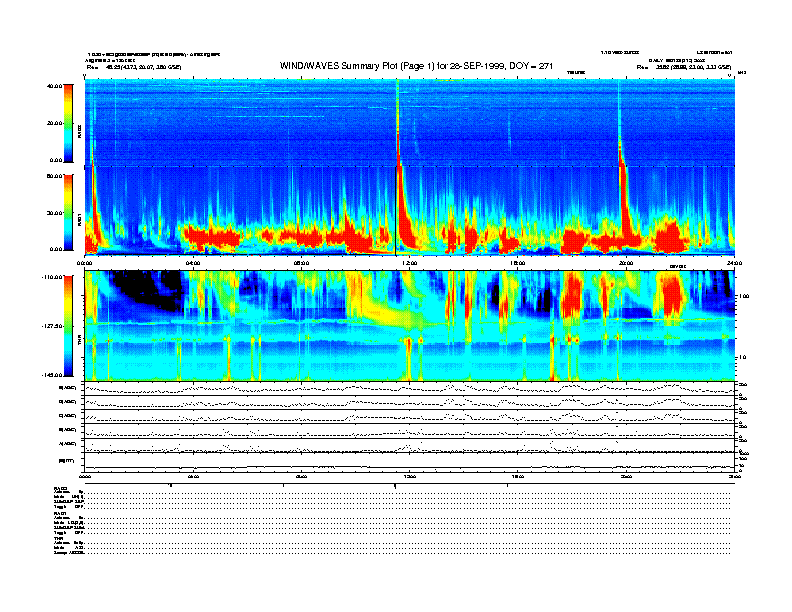The image size is (792, 612).
Task: Click the RAD1 panel color scale bar
Action: click(x=68, y=212)
